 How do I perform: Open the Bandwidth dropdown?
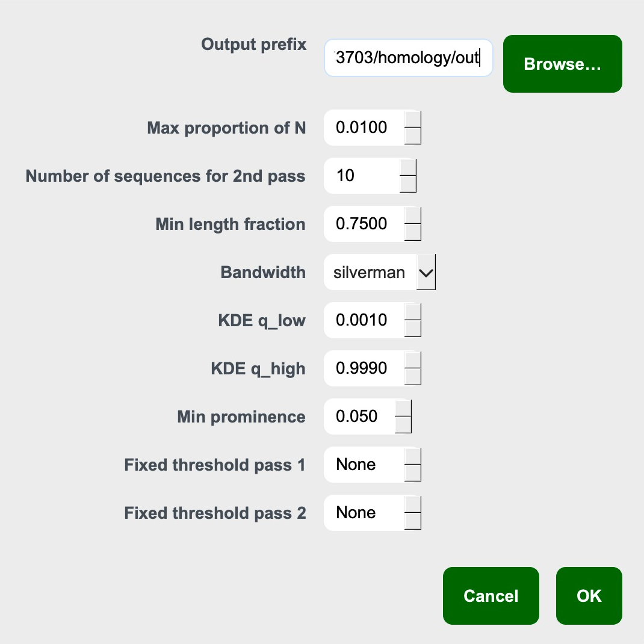tap(426, 272)
